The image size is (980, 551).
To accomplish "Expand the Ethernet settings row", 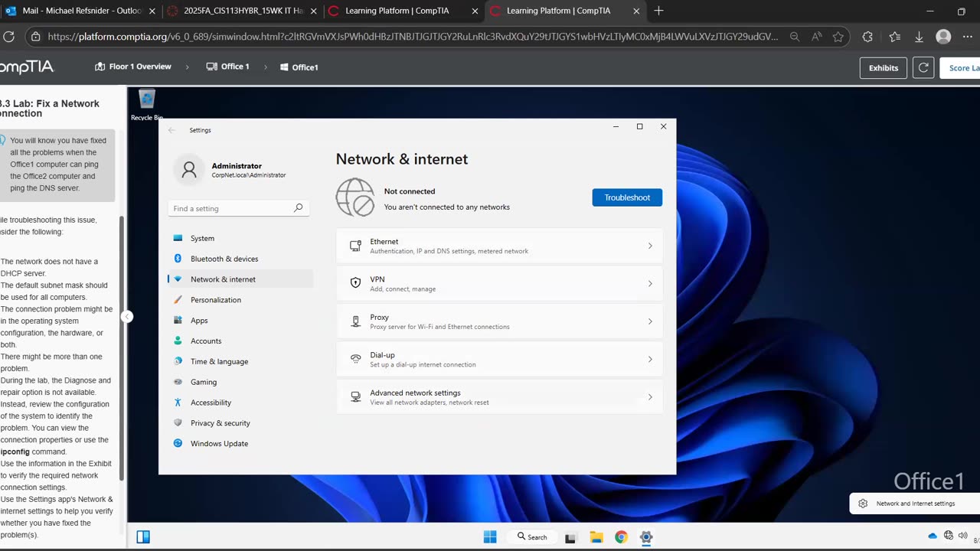I will tap(499, 246).
